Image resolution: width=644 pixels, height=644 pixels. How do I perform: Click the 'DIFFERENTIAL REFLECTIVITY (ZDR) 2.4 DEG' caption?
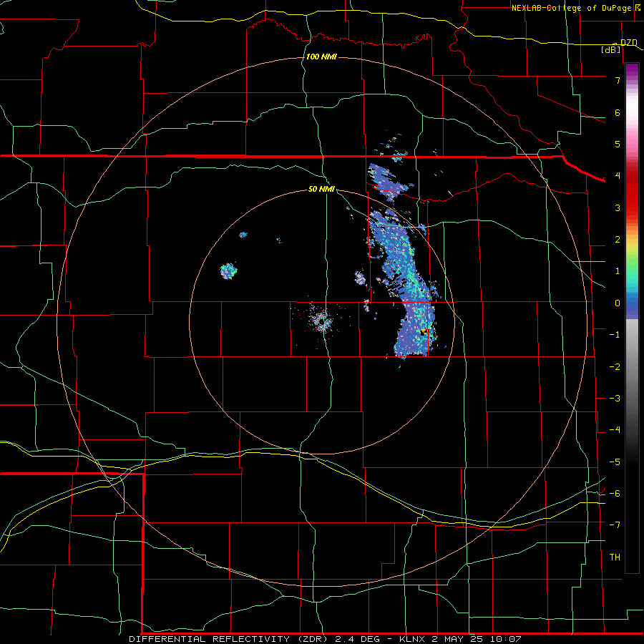[x=258, y=639]
